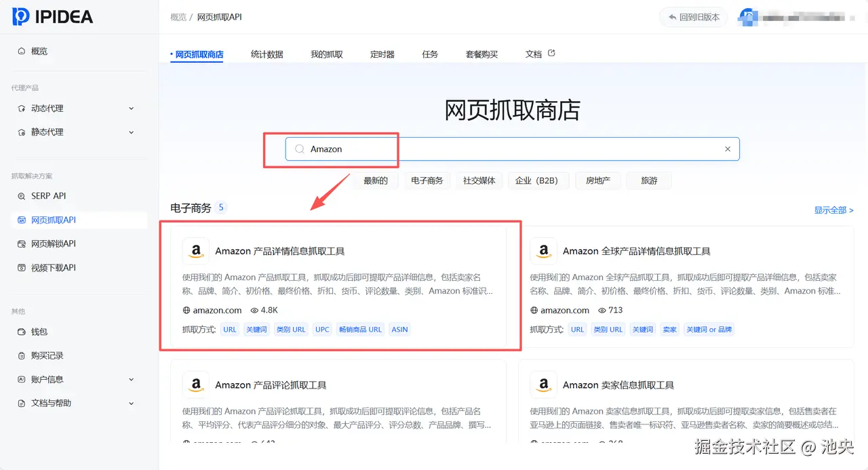Image resolution: width=868 pixels, height=470 pixels.
Task: Click the search box containing Amazon
Action: pos(512,149)
